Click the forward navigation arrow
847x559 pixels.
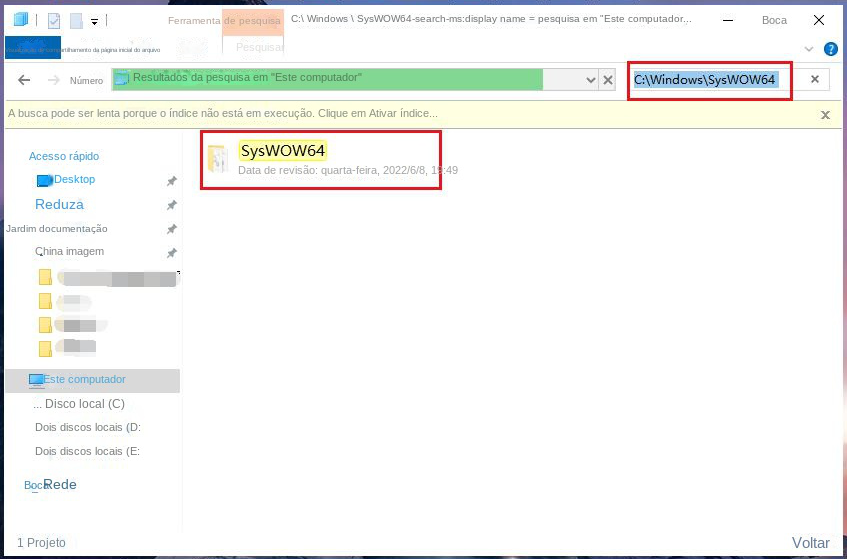click(53, 80)
